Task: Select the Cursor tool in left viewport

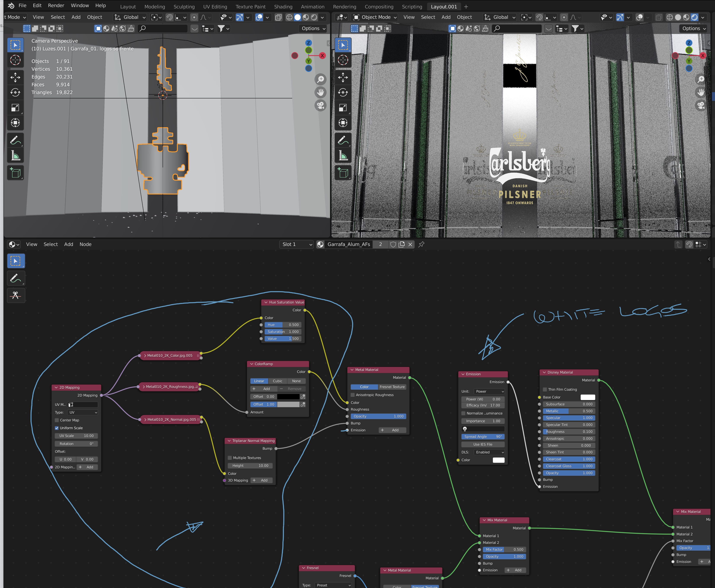Action: pyautogui.click(x=15, y=60)
